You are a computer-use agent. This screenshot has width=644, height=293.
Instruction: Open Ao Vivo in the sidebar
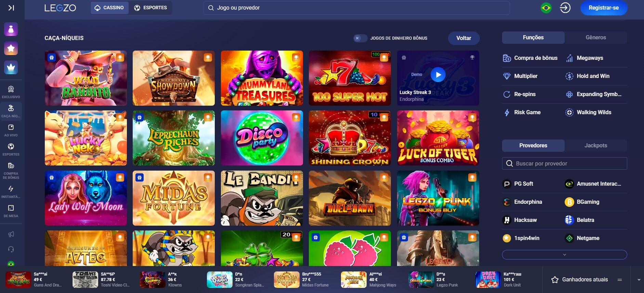(11, 130)
